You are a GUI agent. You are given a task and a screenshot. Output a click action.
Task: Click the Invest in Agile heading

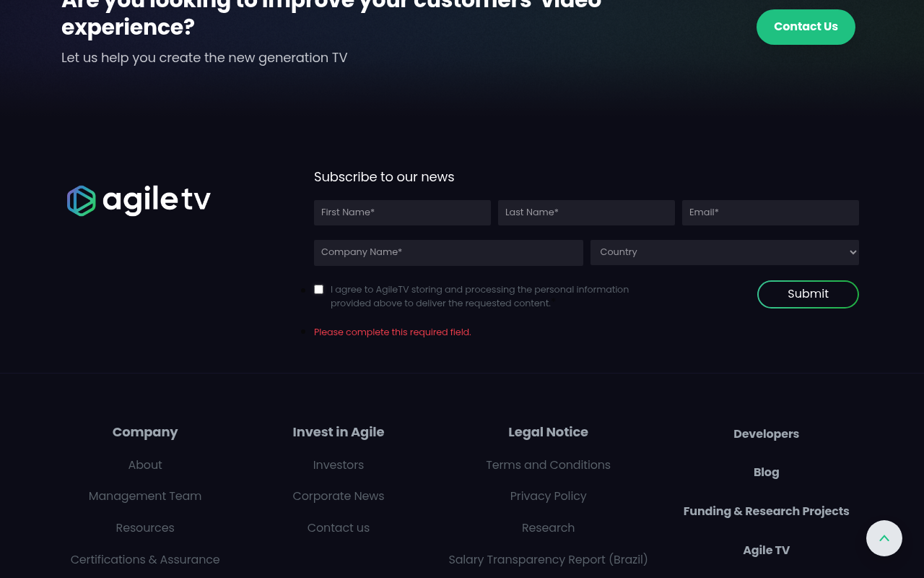click(339, 432)
